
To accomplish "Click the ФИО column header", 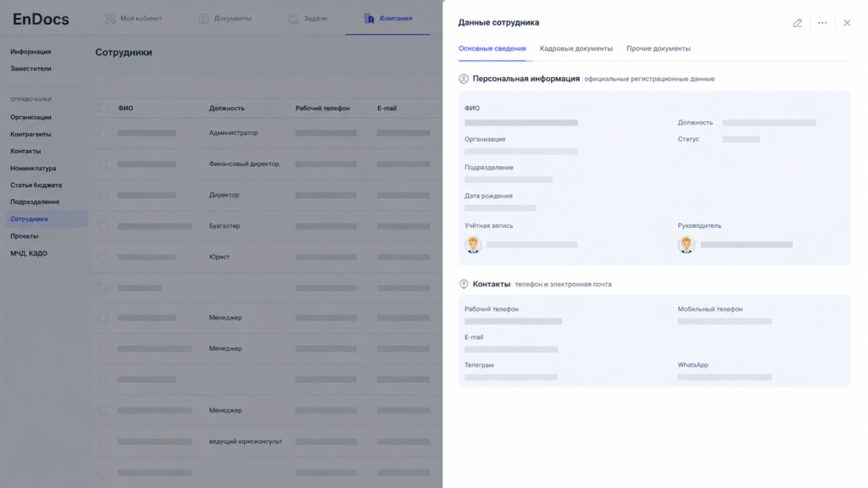I will (125, 108).
